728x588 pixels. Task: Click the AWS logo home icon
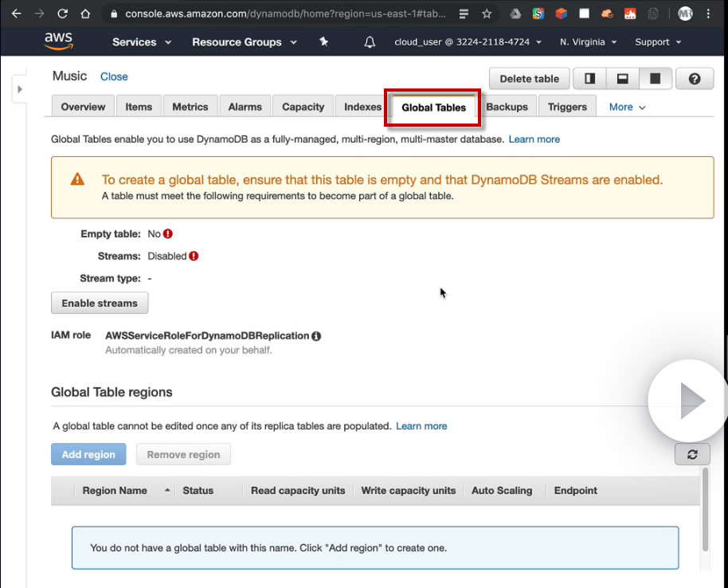(x=59, y=41)
